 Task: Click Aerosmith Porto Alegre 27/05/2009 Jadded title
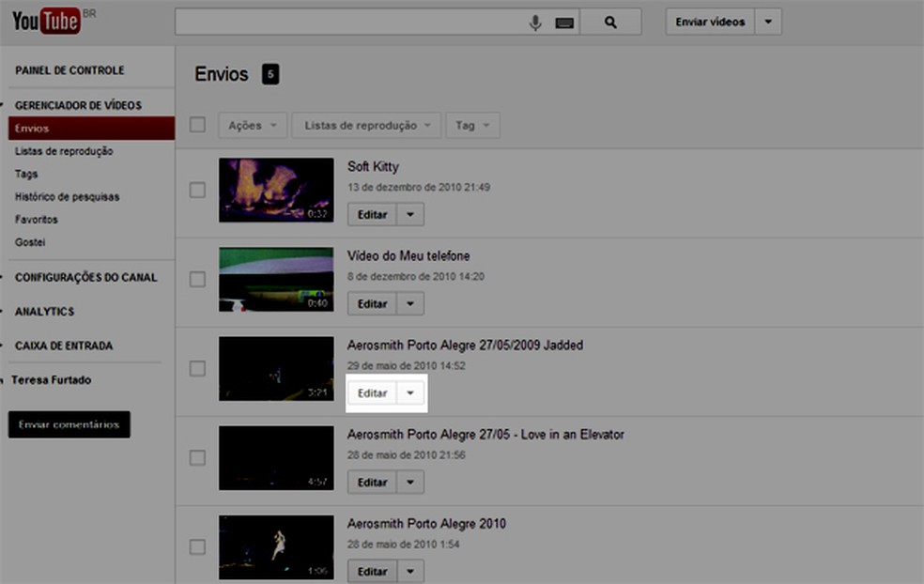click(x=465, y=345)
